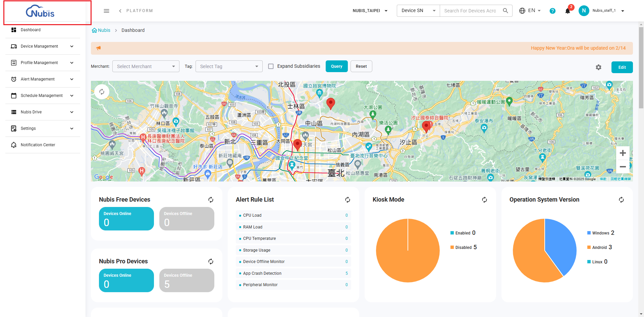Open the Nubis_staff_1 account dropdown
This screenshot has height=317, width=644.
608,11
